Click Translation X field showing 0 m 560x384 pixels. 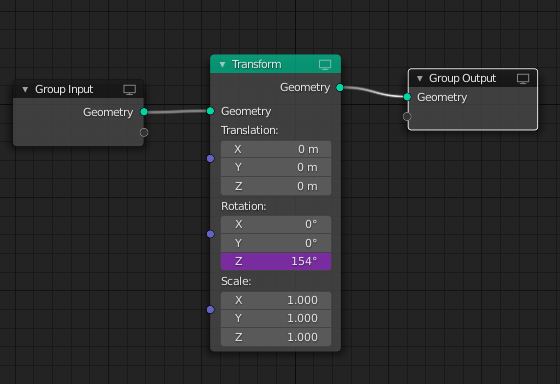point(276,149)
